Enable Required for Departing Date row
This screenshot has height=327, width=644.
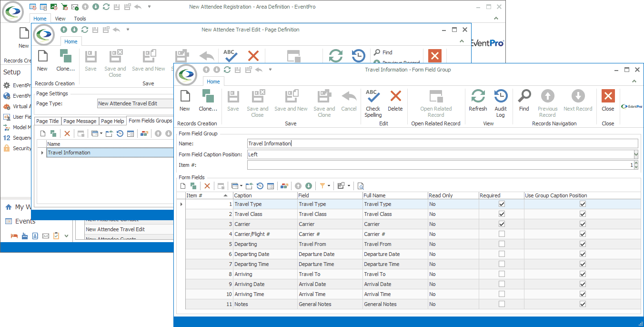501,254
